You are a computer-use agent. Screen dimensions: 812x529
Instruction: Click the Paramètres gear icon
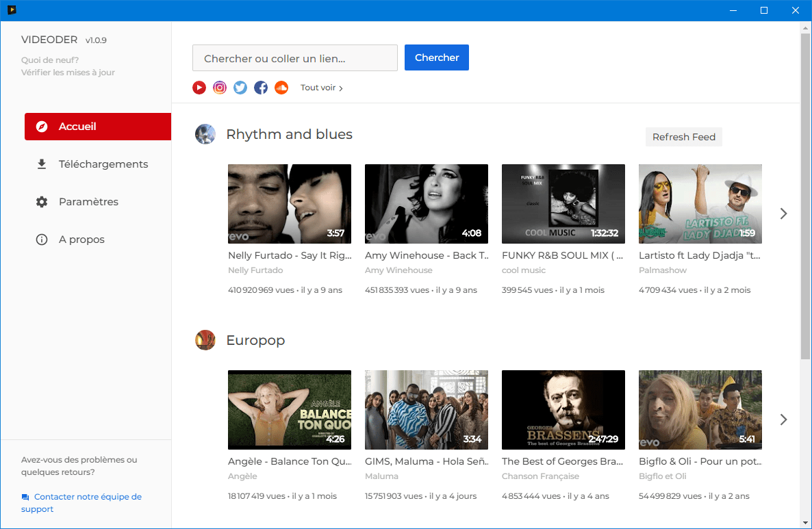pos(42,202)
